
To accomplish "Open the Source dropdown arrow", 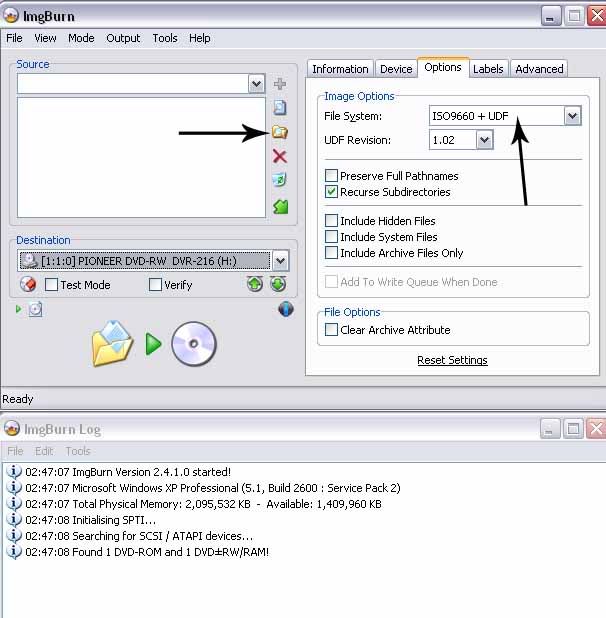I will point(257,84).
